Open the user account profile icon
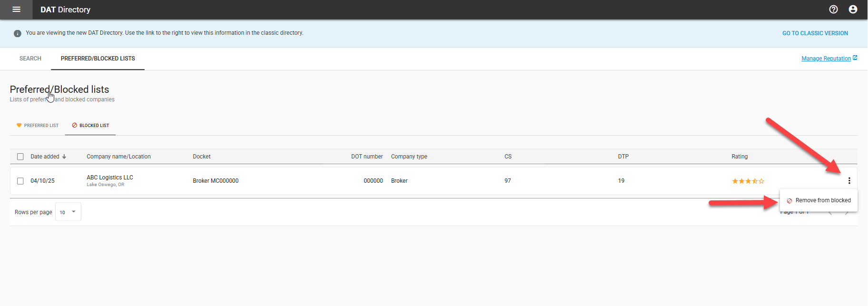Image resolution: width=868 pixels, height=306 pixels. 853,10
